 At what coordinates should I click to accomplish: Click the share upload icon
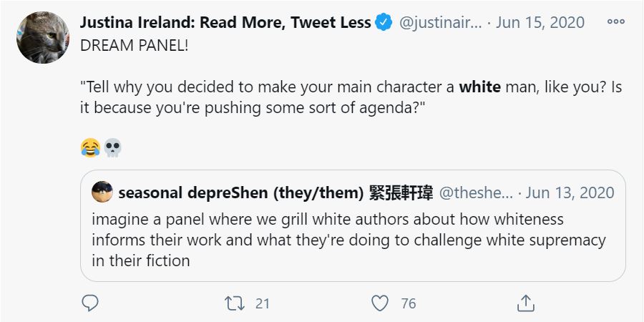[x=526, y=303]
